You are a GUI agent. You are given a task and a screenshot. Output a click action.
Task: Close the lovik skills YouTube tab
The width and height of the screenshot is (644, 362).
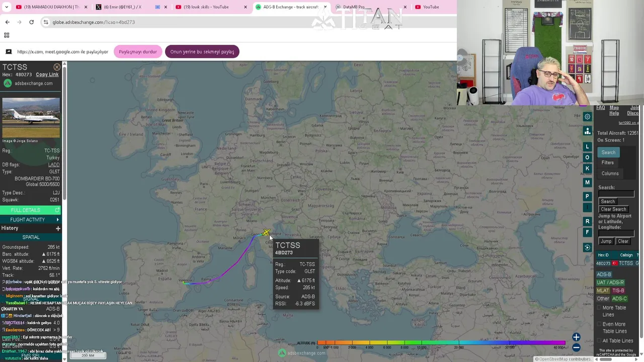tap(246, 7)
